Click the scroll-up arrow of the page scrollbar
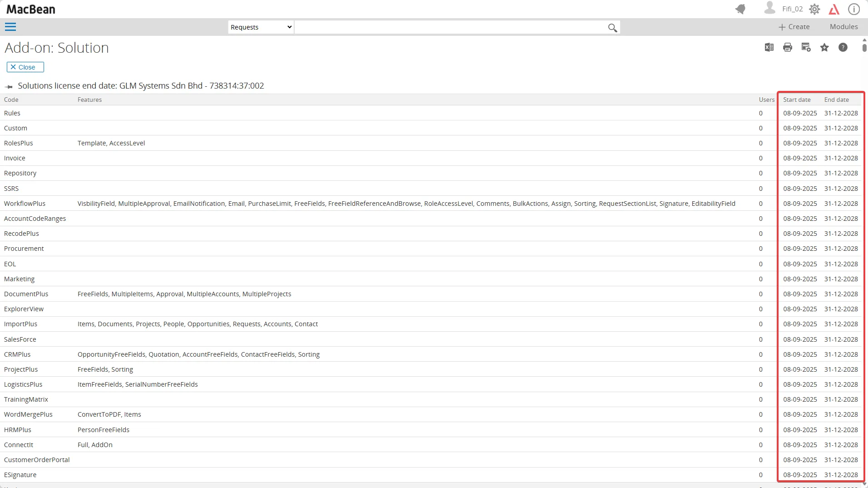 (864, 40)
